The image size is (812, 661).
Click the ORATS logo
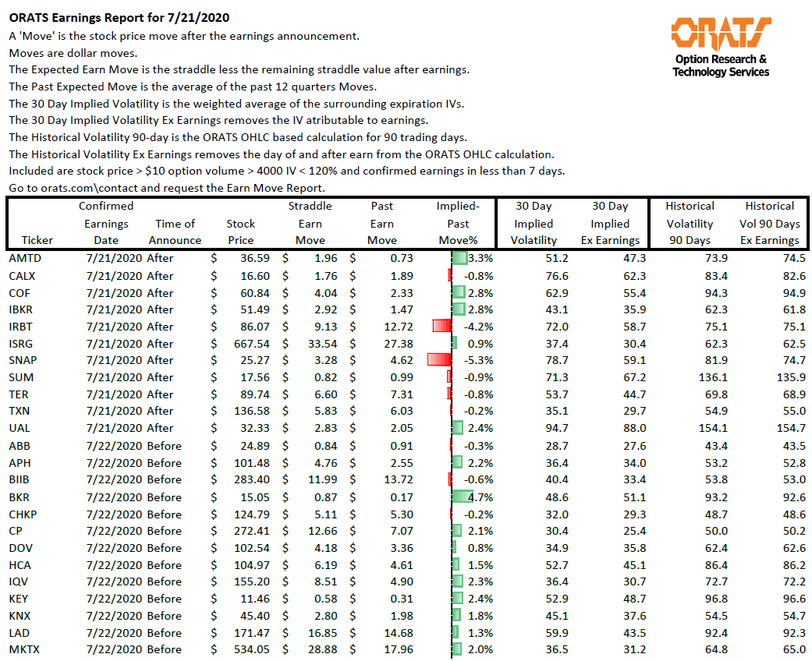tap(720, 33)
